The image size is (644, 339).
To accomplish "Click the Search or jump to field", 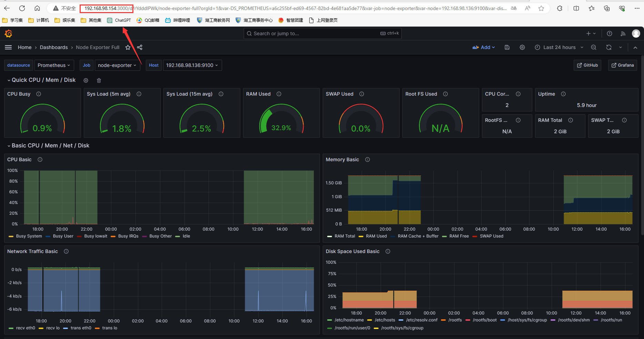I will [322, 33].
